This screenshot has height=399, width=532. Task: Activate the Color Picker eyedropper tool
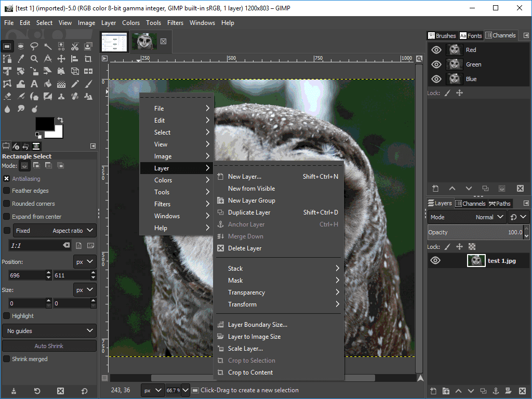pyautogui.click(x=21, y=58)
